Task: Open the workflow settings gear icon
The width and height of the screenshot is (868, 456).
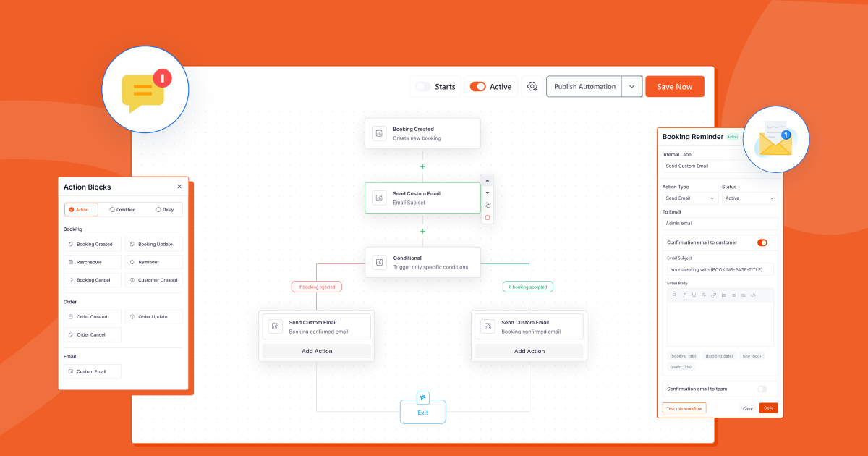Action: pyautogui.click(x=532, y=86)
